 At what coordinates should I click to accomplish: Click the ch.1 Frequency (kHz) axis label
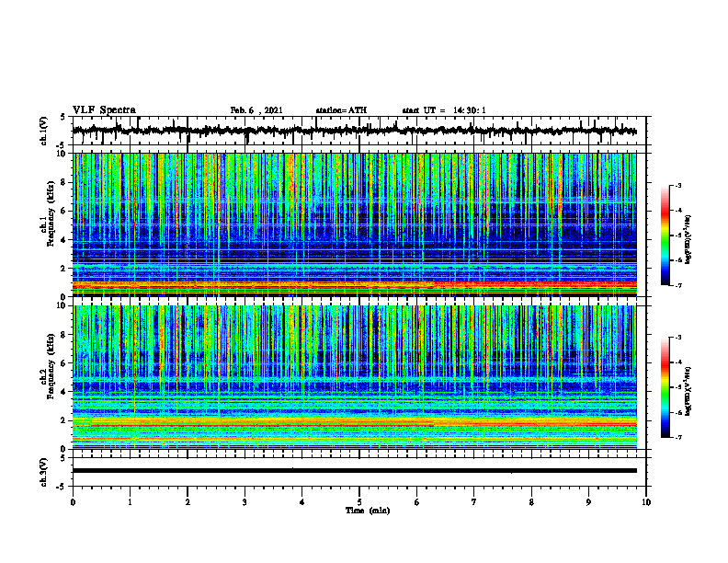[x=50, y=213]
